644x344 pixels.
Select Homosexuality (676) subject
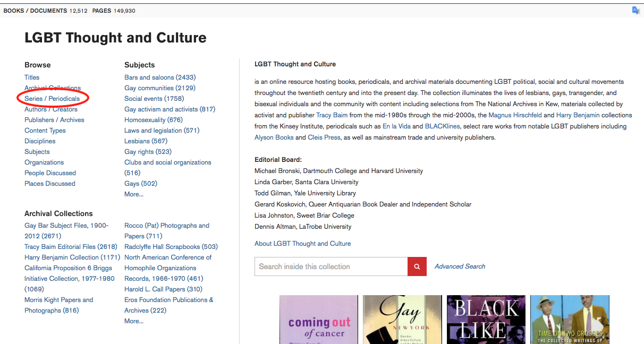coord(154,120)
